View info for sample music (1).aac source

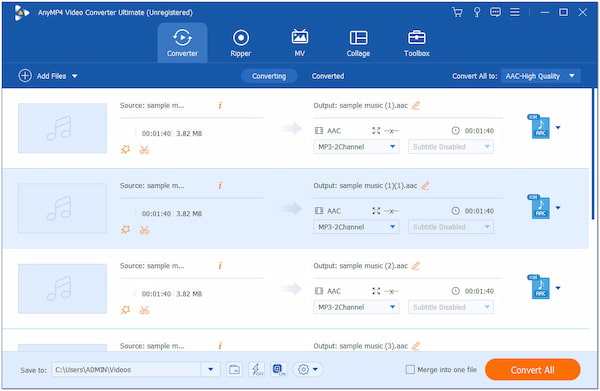(220, 105)
